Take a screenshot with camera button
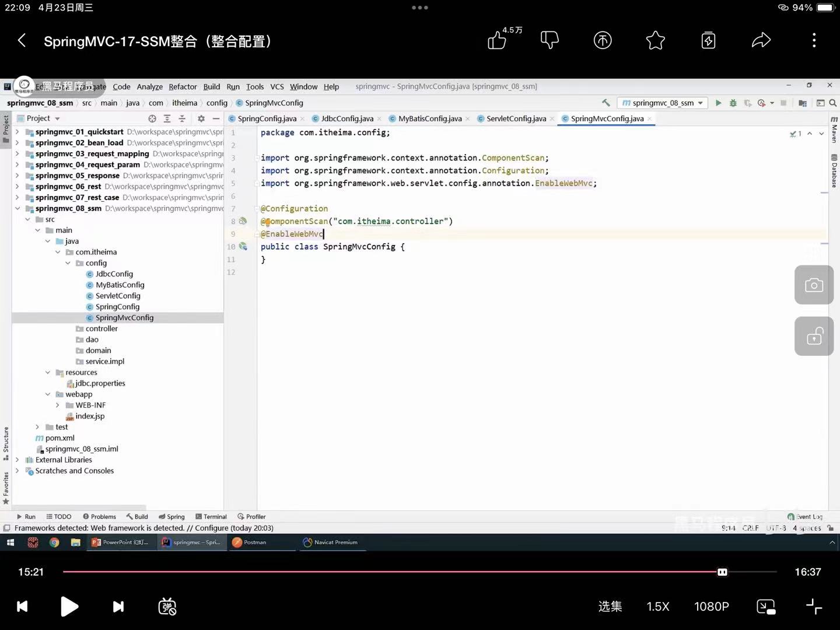The width and height of the screenshot is (840, 630). pyautogui.click(x=814, y=285)
